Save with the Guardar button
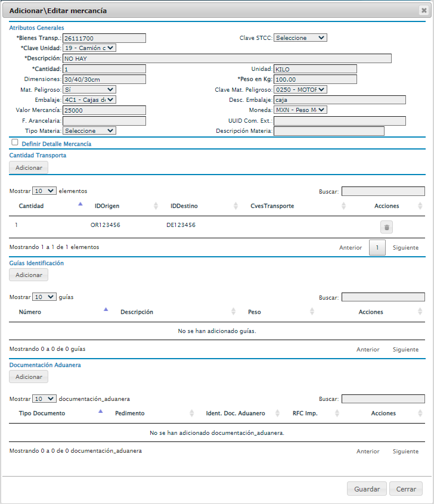The height and width of the screenshot is (504, 434). (x=367, y=489)
